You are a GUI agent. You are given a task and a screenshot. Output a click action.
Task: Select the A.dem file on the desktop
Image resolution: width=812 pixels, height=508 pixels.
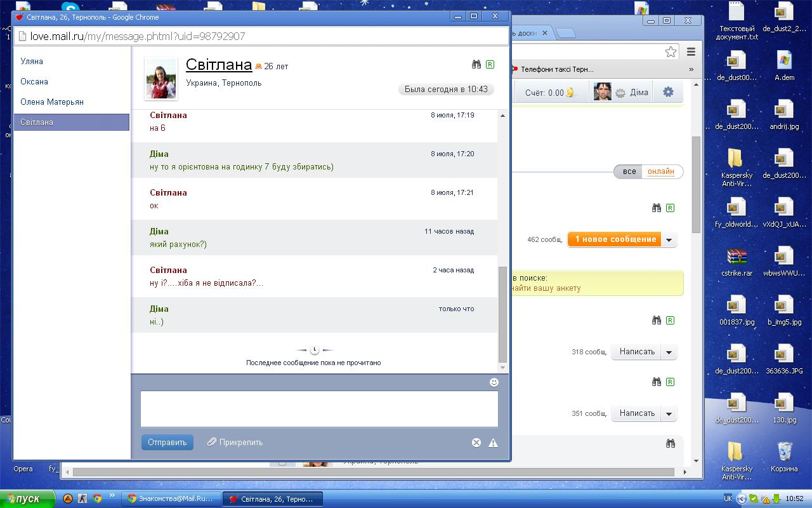click(x=784, y=66)
